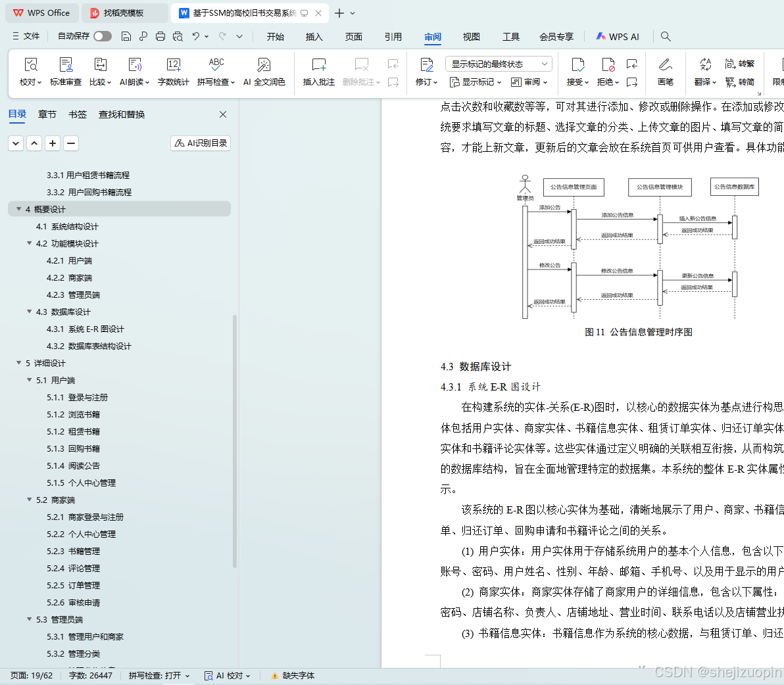Convert text with 转简 button
The width and height of the screenshot is (784, 685).
click(739, 82)
